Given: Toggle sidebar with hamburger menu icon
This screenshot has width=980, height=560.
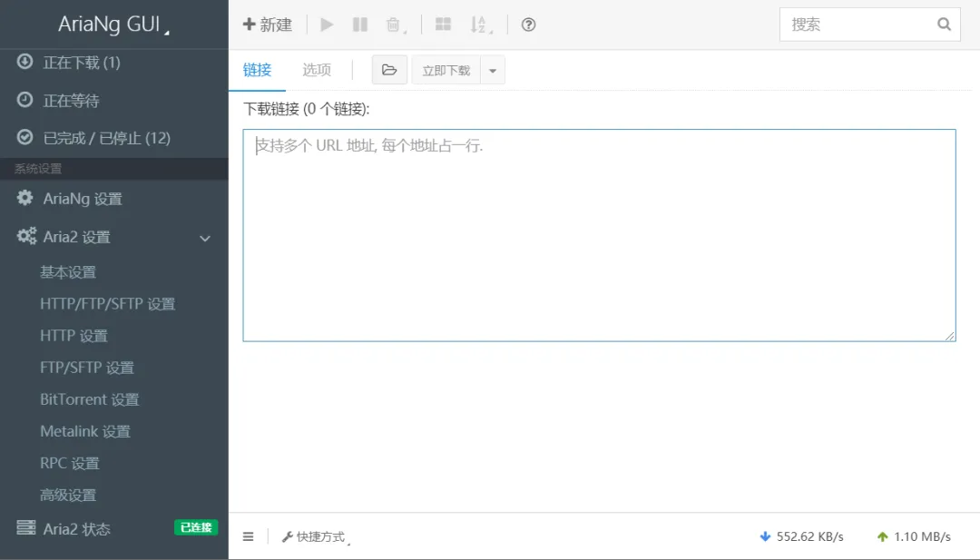Looking at the screenshot, I should [248, 536].
